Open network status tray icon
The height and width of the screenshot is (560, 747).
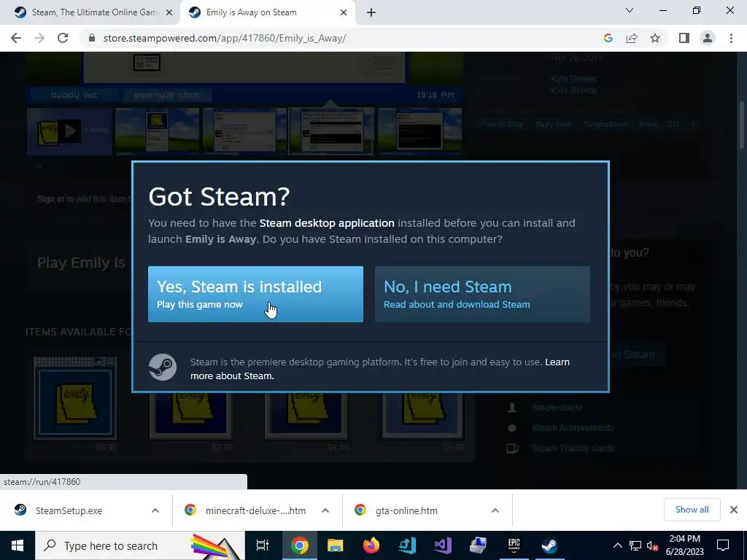point(635,545)
